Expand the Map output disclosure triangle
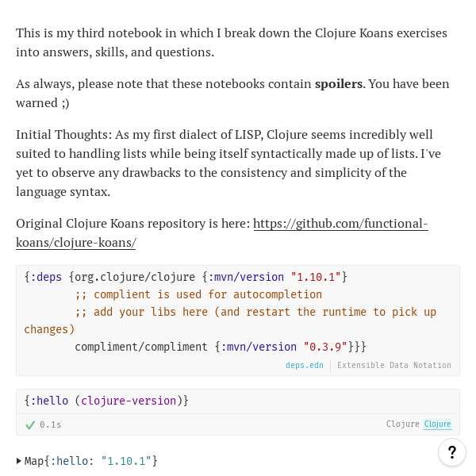This screenshot has height=476, width=476. pyautogui.click(x=19, y=461)
